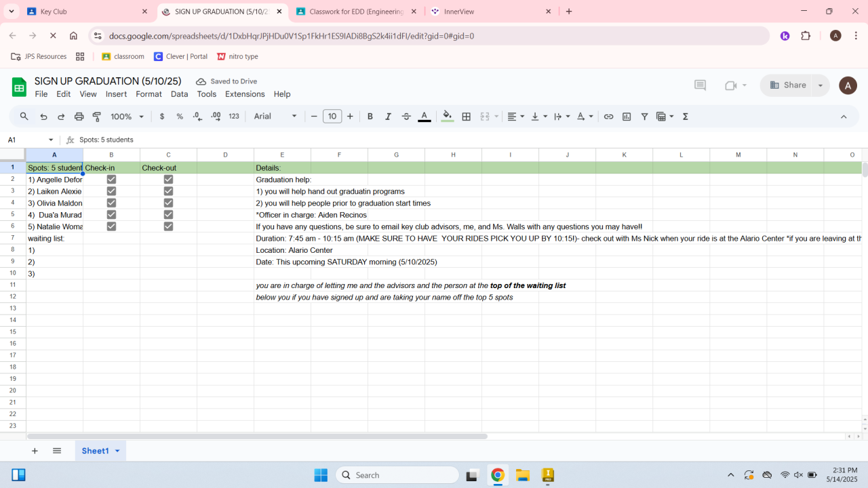The width and height of the screenshot is (868, 488).
Task: Print the spreadsheet using the printer icon
Action: pos(79,117)
